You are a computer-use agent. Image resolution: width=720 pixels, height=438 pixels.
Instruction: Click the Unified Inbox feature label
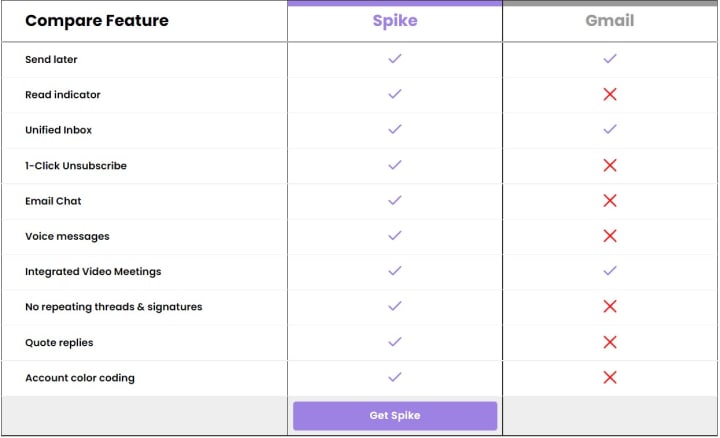(58, 130)
